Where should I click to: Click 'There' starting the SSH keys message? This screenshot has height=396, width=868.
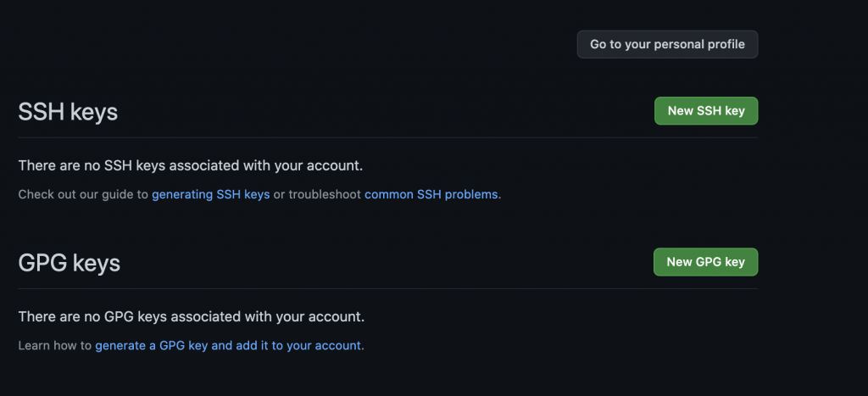point(36,165)
